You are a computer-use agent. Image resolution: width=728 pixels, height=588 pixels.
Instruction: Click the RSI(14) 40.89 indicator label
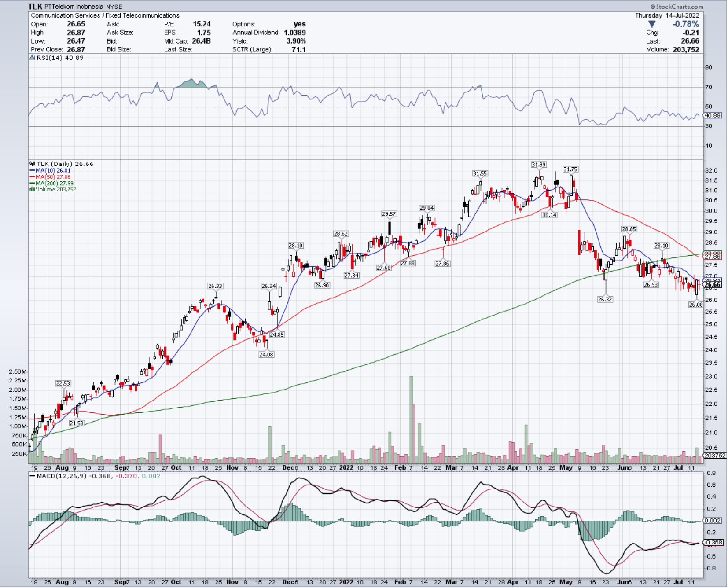coord(60,58)
